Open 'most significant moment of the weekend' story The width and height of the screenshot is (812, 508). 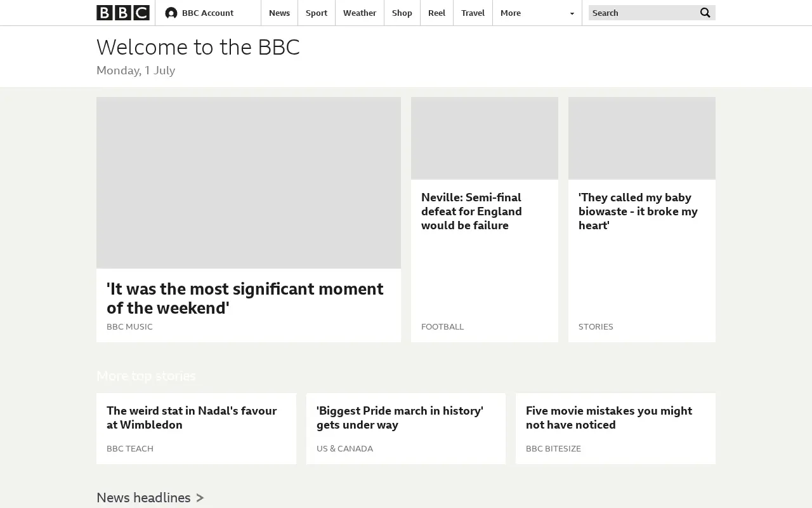(245, 298)
